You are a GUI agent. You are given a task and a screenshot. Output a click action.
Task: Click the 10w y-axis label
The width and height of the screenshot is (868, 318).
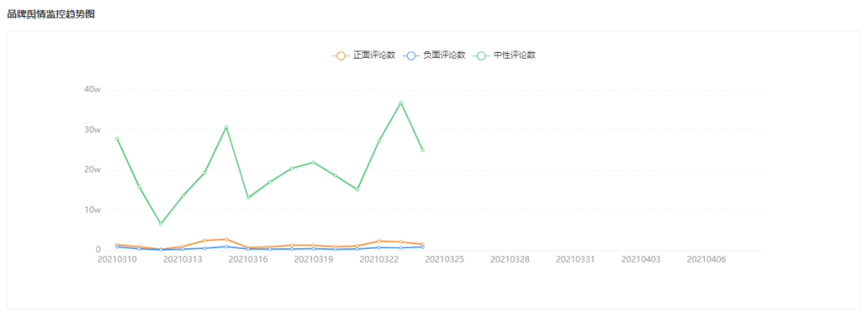tap(92, 210)
